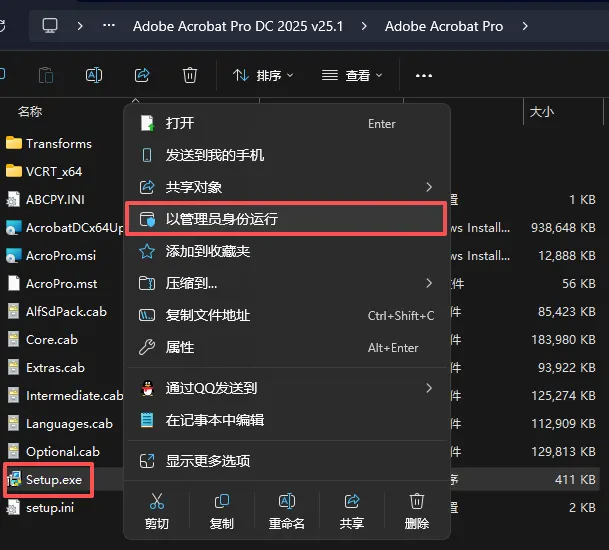Choose 在记事本中编辑 menu entry
This screenshot has height=550, width=609.
[287, 420]
